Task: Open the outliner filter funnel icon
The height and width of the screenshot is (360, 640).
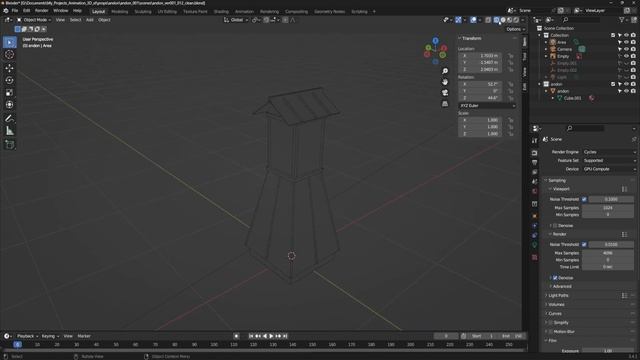Action: 622,20
